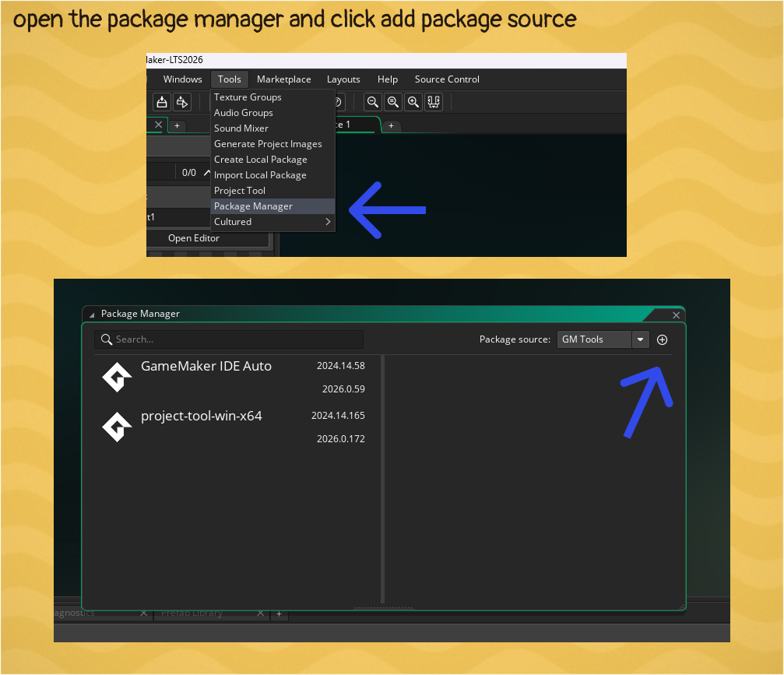Click the dotted bottom-edge handle of Package Manager
Image resolution: width=784 pixels, height=675 pixels.
(x=384, y=609)
